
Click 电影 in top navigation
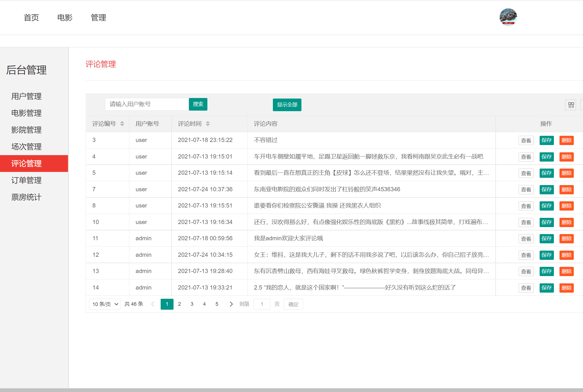(x=65, y=18)
